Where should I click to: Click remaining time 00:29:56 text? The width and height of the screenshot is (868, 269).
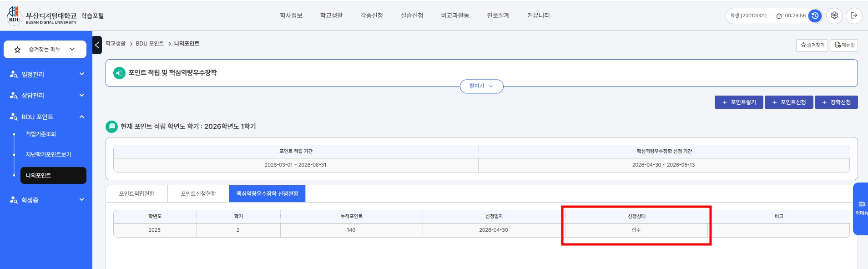click(795, 16)
